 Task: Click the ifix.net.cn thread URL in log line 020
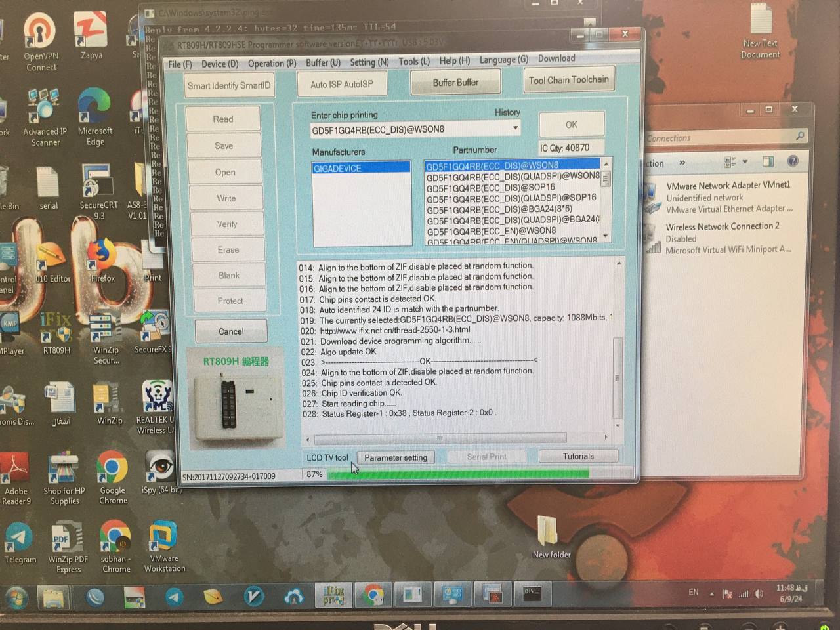[395, 330]
